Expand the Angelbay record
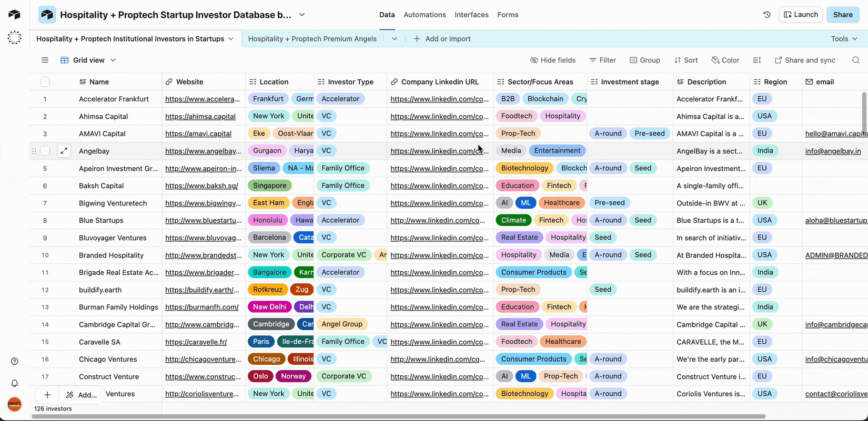868x421 pixels. 64,151
